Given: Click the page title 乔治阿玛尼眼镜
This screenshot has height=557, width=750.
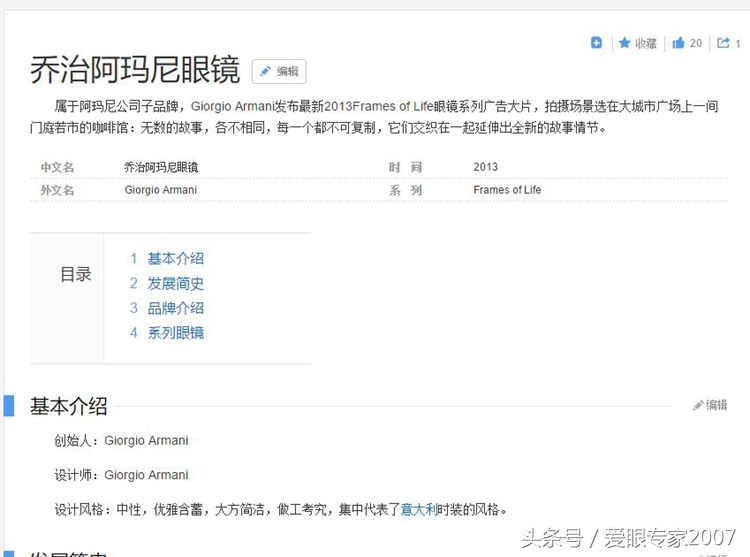Looking at the screenshot, I should coord(135,70).
